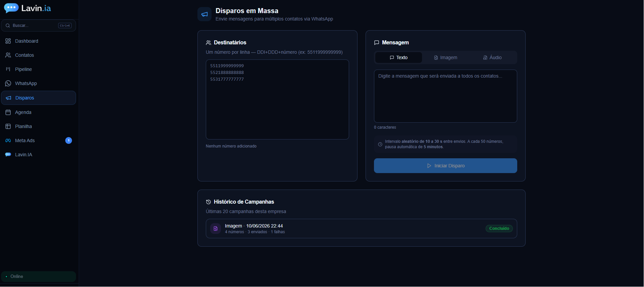Click the Online status indicator
This screenshot has width=644, height=287.
click(x=38, y=277)
